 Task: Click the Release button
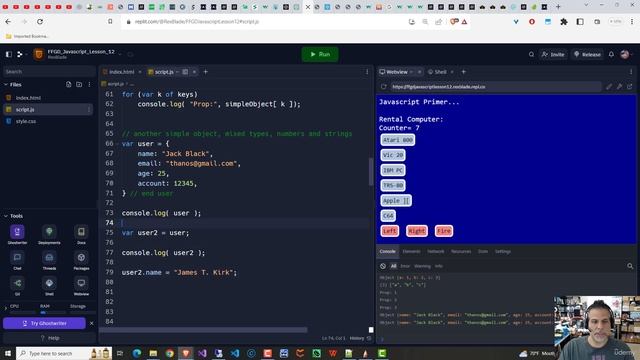pyautogui.click(x=587, y=54)
